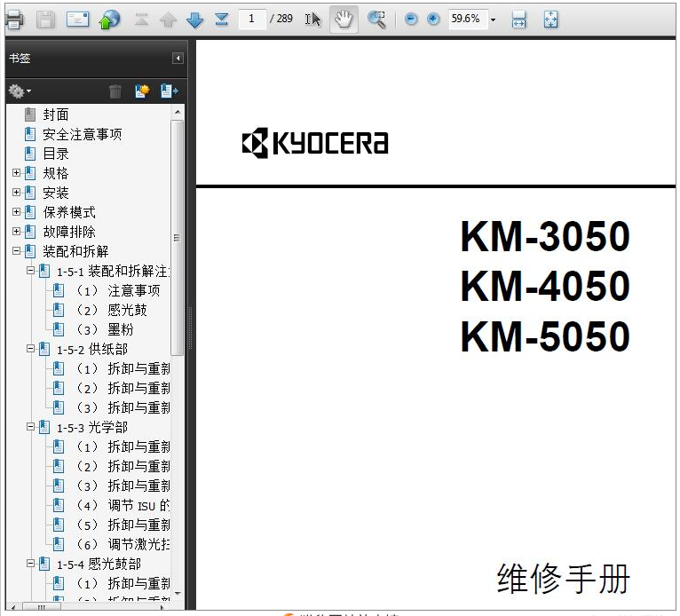This screenshot has width=680, height=616.
Task: Collapse the 1-5-2 供纸部 node
Action: (30, 349)
